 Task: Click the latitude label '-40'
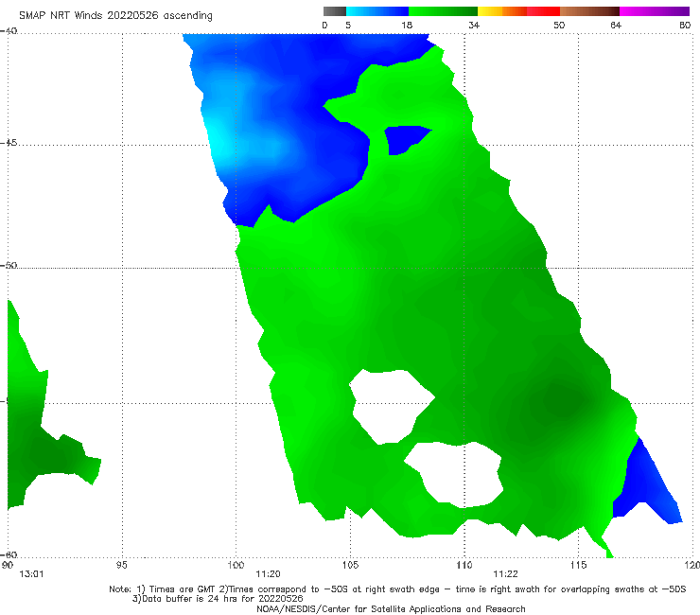[x=9, y=31]
